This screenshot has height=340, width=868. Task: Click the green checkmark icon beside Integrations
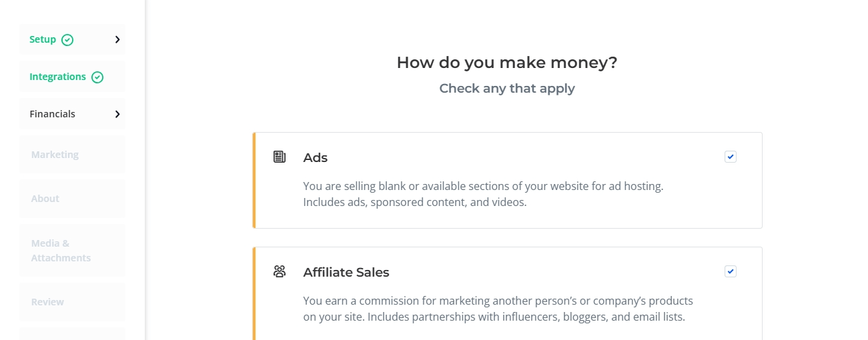pyautogui.click(x=97, y=77)
